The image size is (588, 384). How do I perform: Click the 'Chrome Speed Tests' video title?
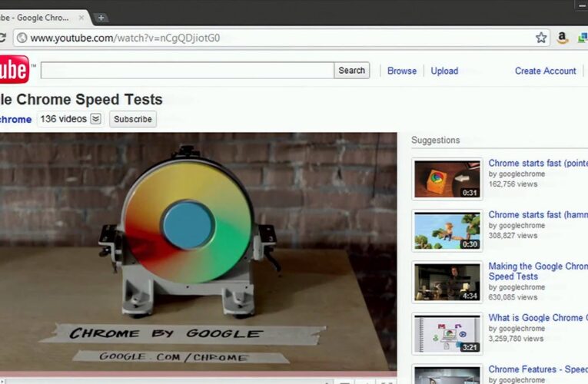click(x=81, y=100)
